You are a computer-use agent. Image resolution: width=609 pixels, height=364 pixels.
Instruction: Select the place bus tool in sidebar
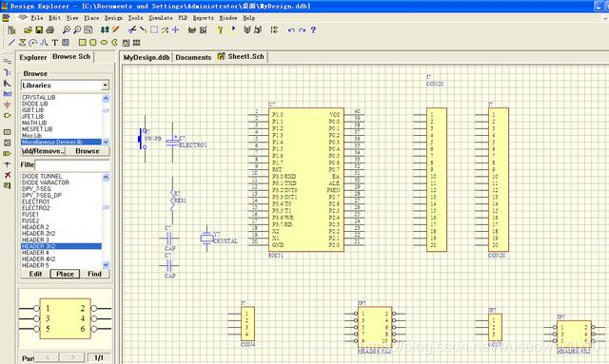tap(7, 72)
